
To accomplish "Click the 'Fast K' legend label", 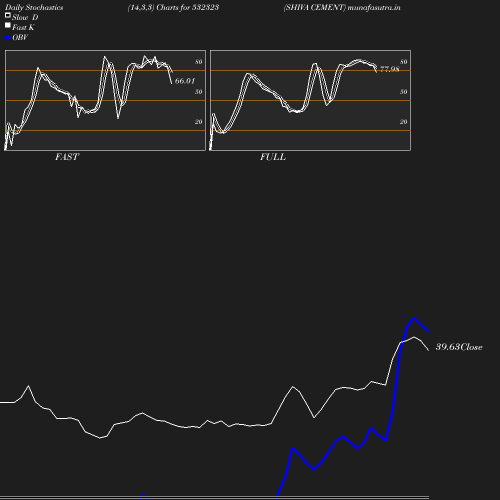I will tap(23, 27).
